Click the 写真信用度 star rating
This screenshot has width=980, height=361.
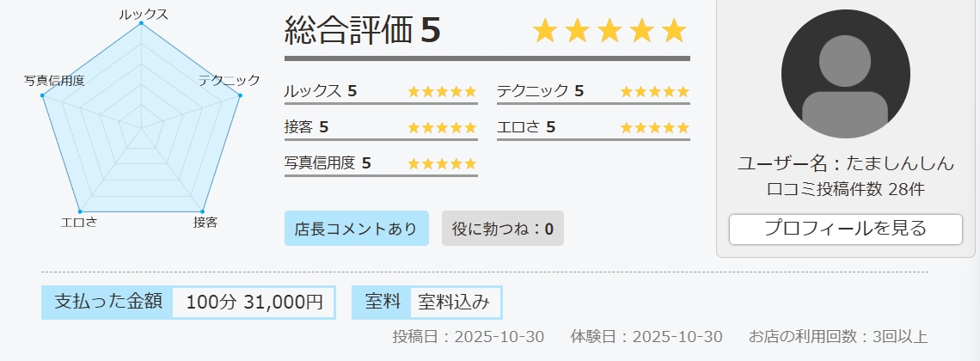pos(441,163)
